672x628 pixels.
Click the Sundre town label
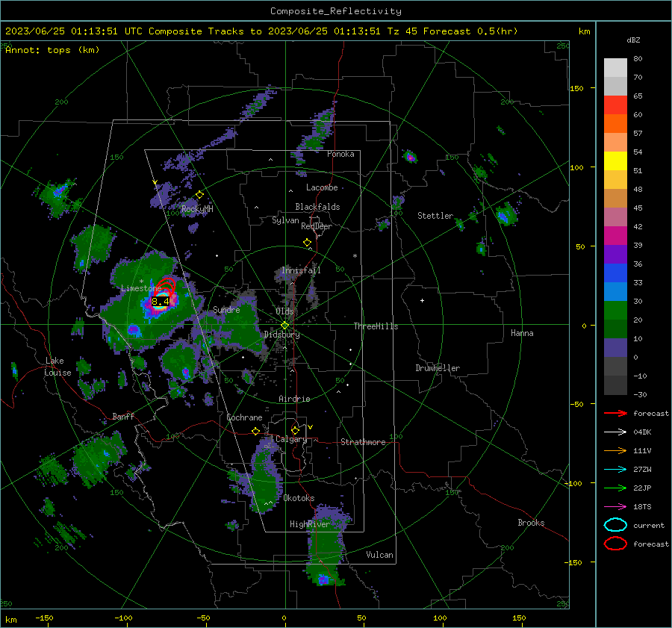[x=226, y=310]
